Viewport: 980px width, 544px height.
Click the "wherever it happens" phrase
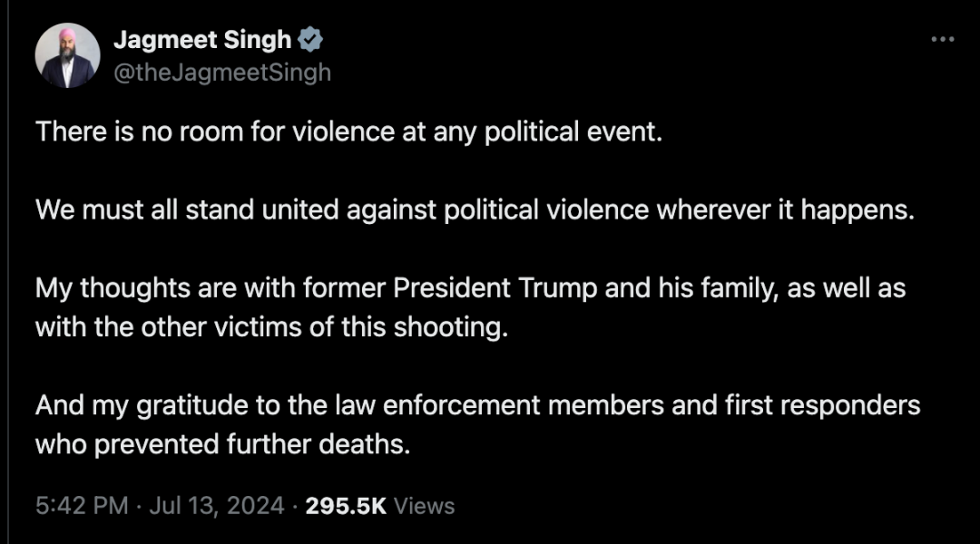tap(786, 209)
